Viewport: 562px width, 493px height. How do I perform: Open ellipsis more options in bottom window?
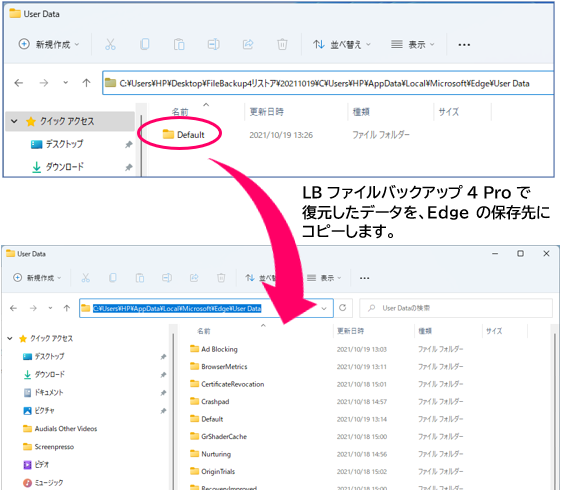[x=365, y=278]
